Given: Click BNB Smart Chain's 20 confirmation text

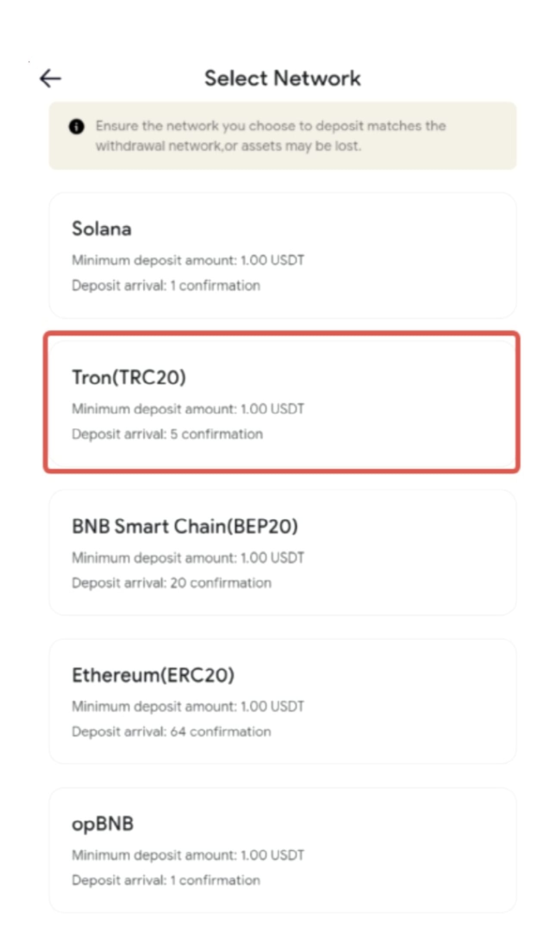Looking at the screenshot, I should [x=171, y=582].
